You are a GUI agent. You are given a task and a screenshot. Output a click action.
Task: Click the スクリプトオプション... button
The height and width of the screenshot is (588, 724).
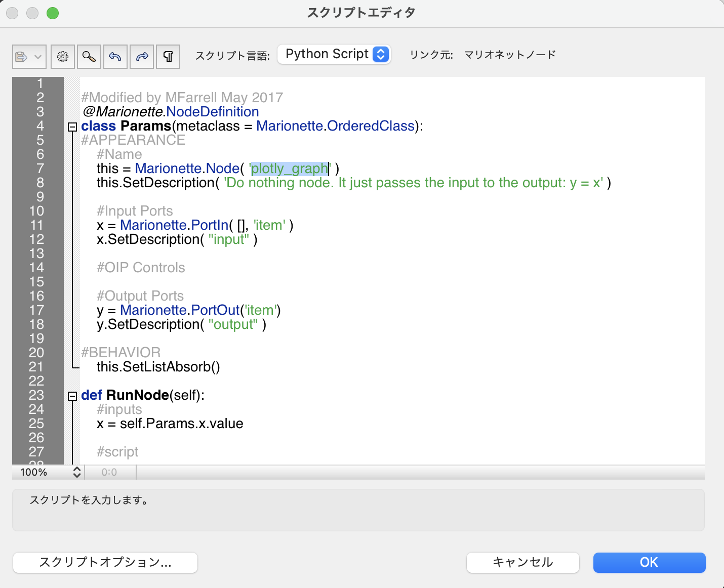click(105, 562)
